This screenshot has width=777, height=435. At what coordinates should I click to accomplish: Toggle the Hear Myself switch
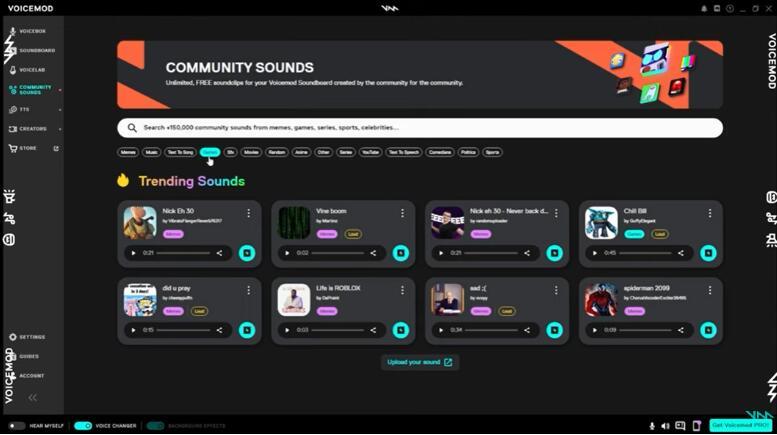16,426
